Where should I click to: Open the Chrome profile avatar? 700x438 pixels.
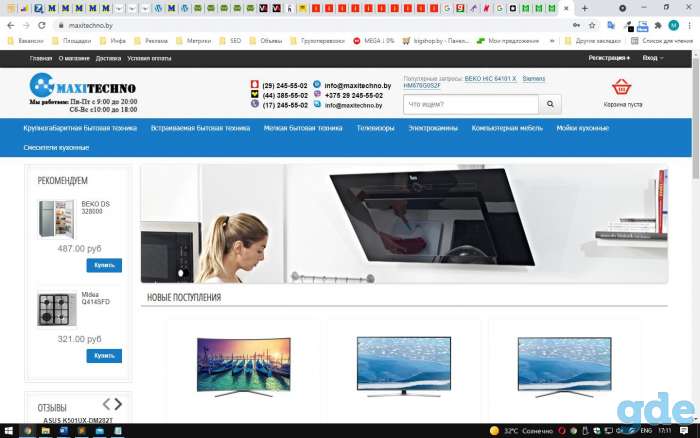(x=674, y=25)
